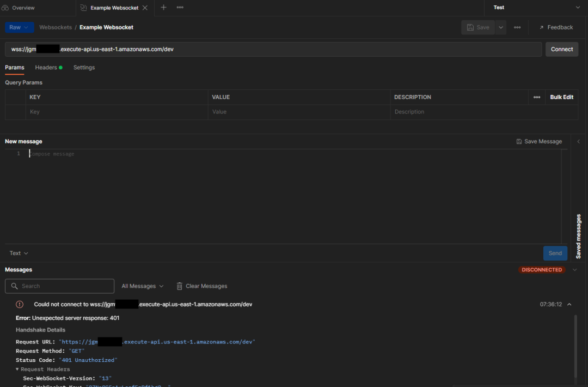Click the Clear Messages trash icon
The image size is (588, 387).
(180, 286)
